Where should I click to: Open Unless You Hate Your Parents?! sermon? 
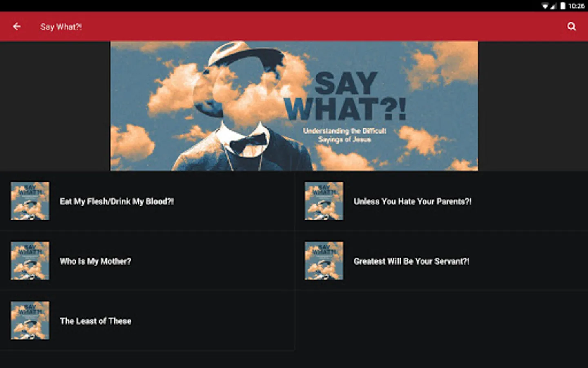[441, 201]
